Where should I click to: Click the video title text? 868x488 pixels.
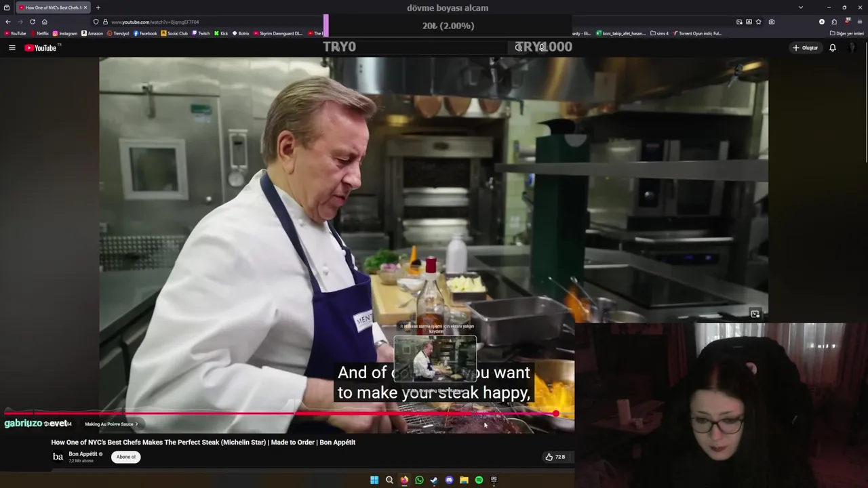coord(203,442)
